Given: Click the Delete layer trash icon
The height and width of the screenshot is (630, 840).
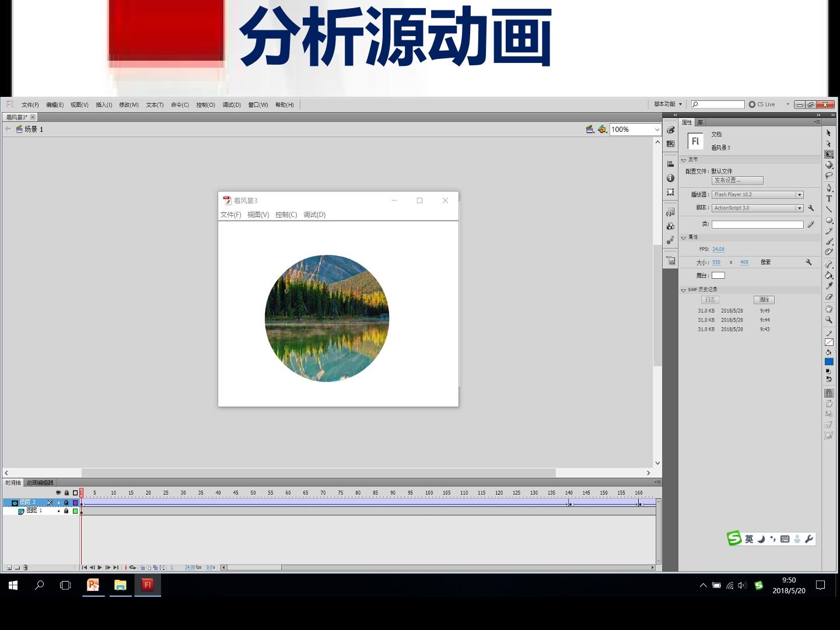Looking at the screenshot, I should click(25, 567).
